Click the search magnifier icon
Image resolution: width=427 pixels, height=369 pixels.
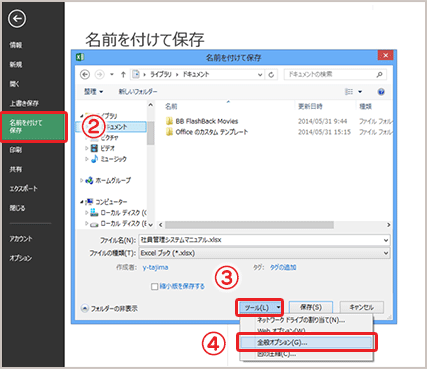379,74
